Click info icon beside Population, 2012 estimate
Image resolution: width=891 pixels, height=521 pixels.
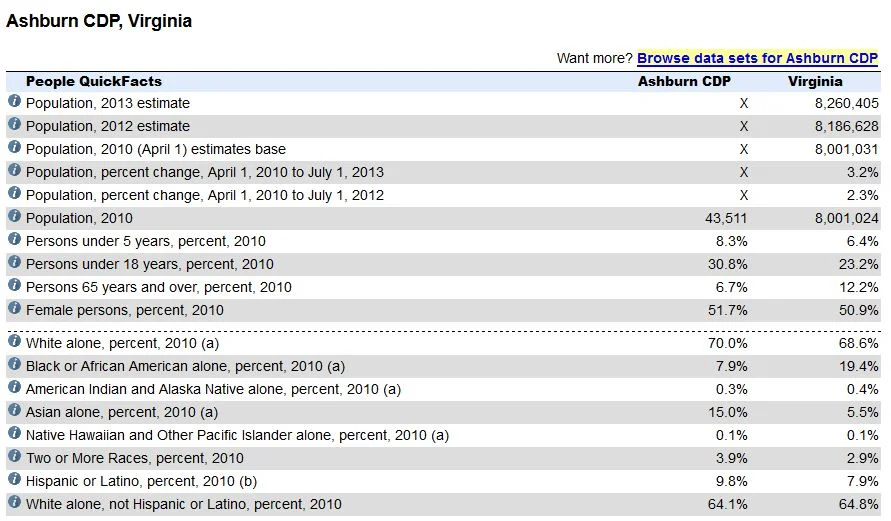pyautogui.click(x=14, y=125)
